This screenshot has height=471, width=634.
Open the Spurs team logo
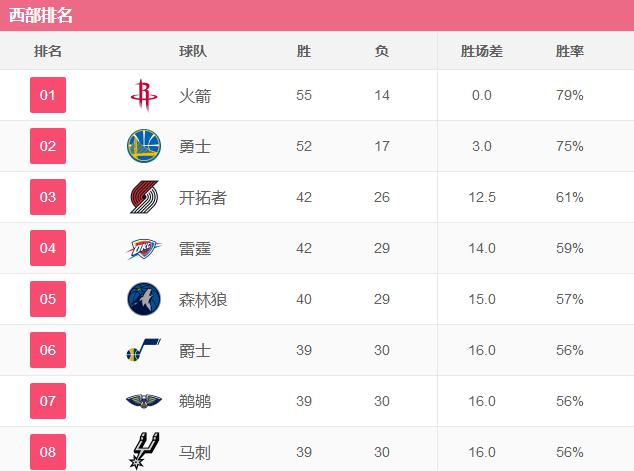click(144, 451)
